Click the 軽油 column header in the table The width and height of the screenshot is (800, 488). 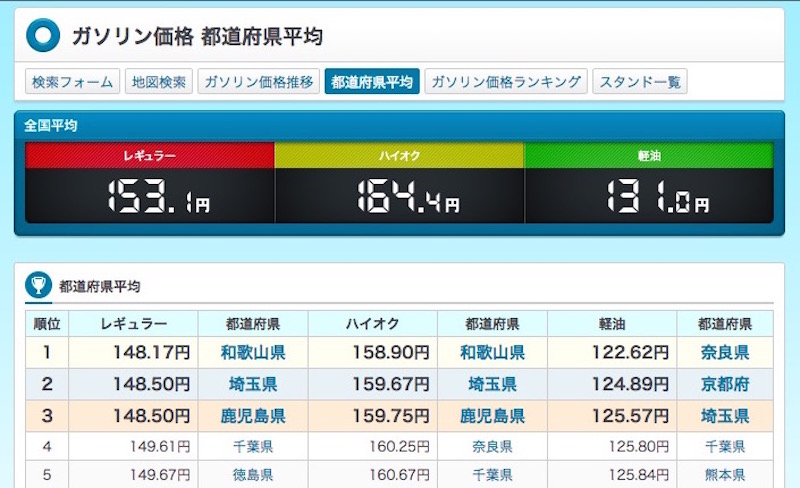pos(612,324)
